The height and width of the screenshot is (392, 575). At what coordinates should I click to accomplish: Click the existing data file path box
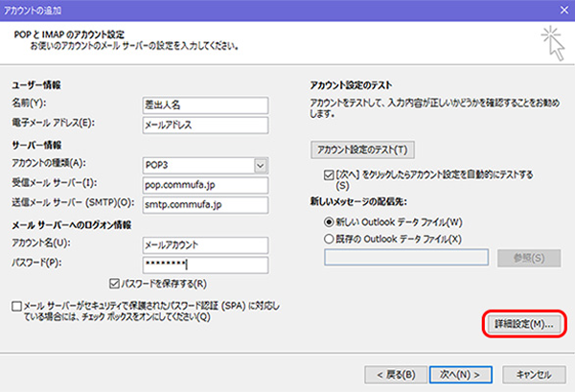click(x=407, y=257)
